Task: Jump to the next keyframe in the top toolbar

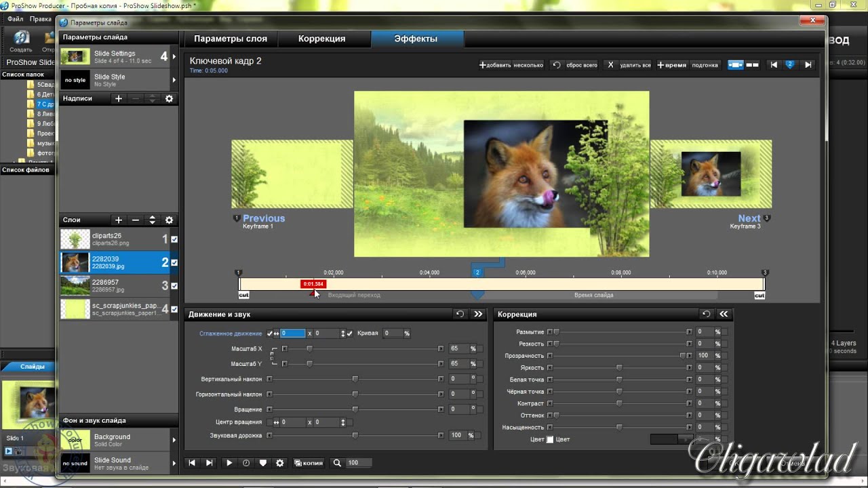Action: coord(808,65)
